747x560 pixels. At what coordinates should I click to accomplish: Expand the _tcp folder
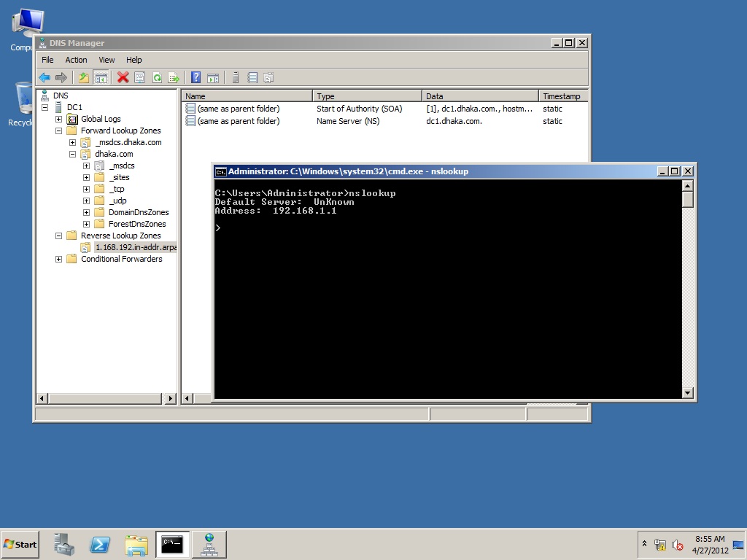[x=86, y=189]
